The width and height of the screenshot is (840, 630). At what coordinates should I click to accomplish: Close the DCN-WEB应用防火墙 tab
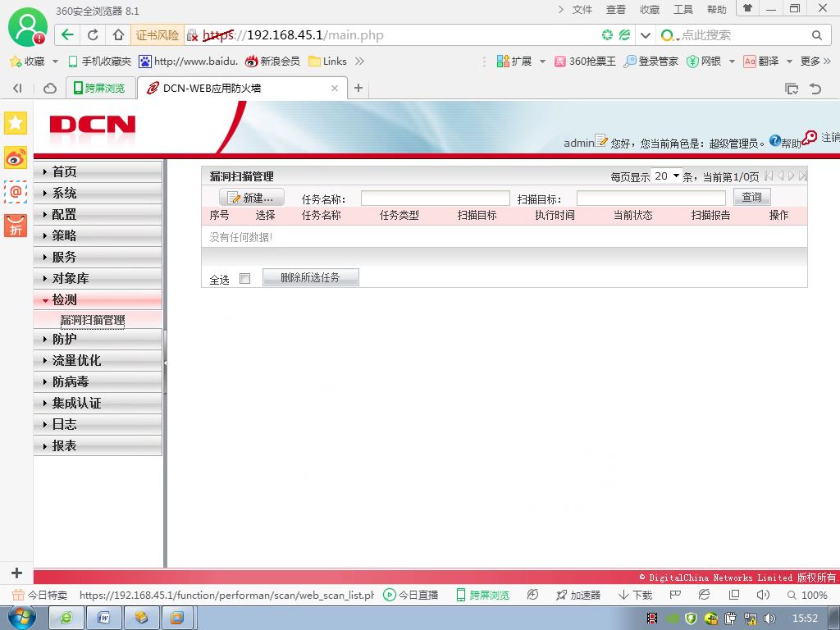(335, 88)
